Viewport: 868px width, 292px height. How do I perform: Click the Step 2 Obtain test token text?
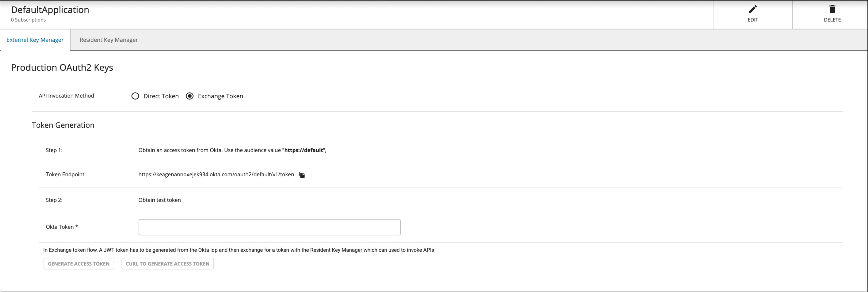pos(159,200)
